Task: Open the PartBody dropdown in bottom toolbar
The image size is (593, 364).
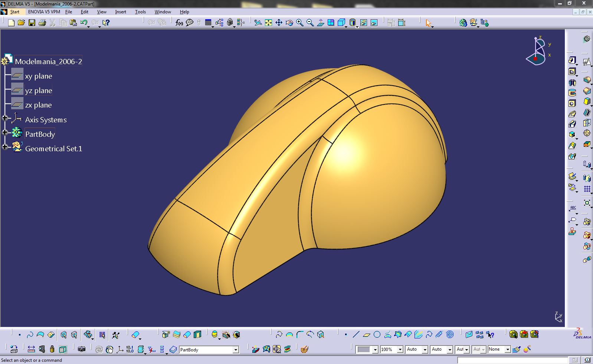Action: pos(235,350)
